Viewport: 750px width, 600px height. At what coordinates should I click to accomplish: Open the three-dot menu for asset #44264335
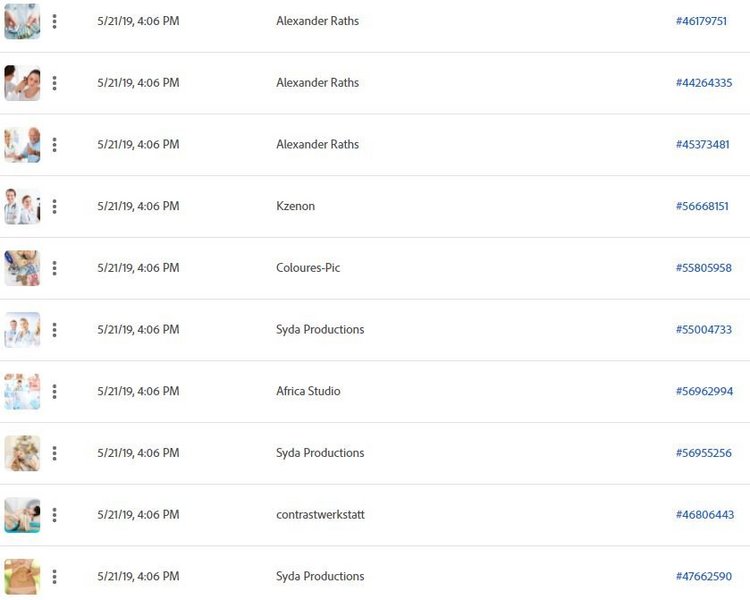click(55, 83)
